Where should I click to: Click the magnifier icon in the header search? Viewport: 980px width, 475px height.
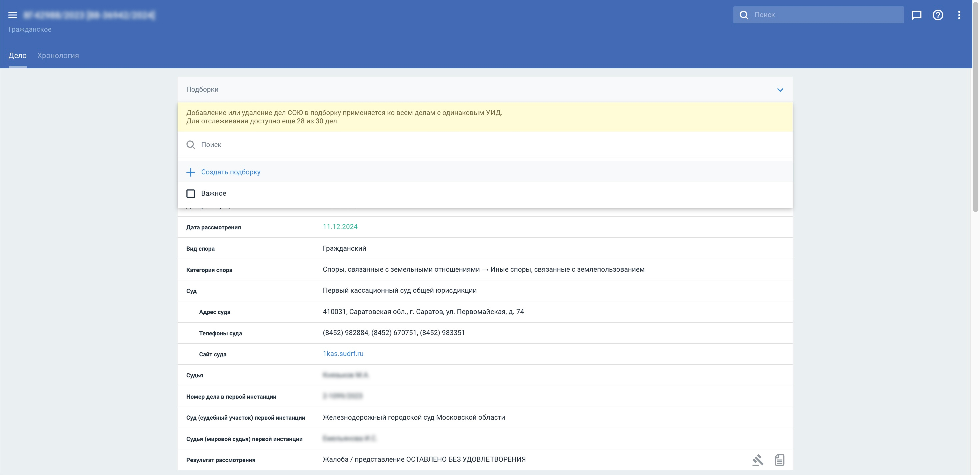pyautogui.click(x=743, y=15)
